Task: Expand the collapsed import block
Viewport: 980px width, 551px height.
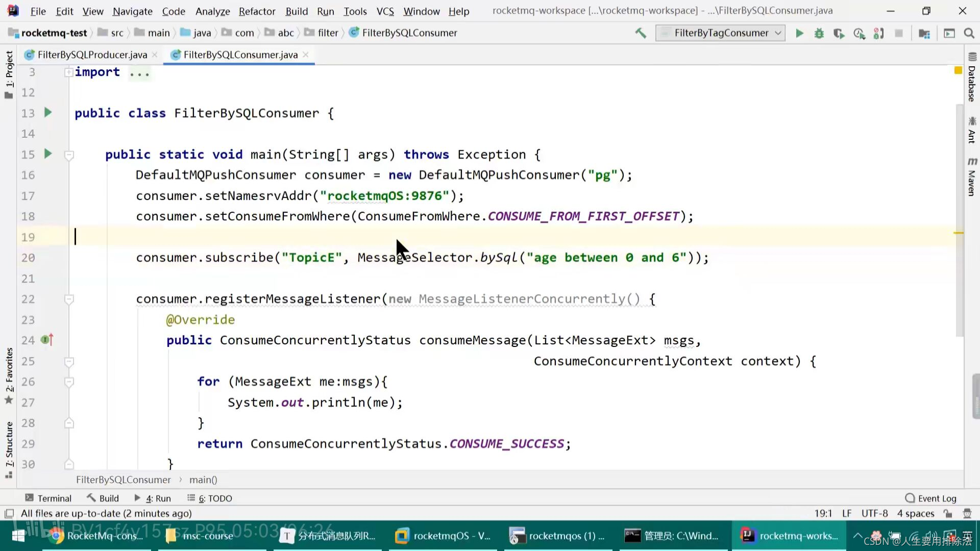Action: click(x=69, y=72)
